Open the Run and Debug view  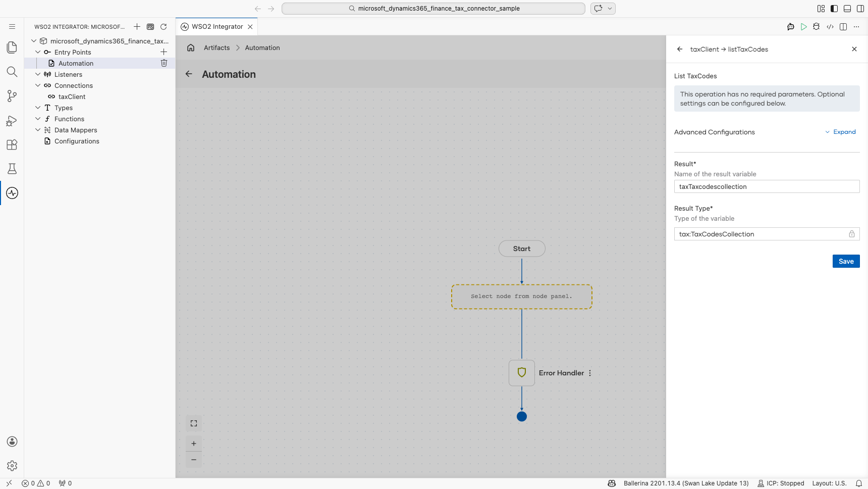(x=12, y=120)
